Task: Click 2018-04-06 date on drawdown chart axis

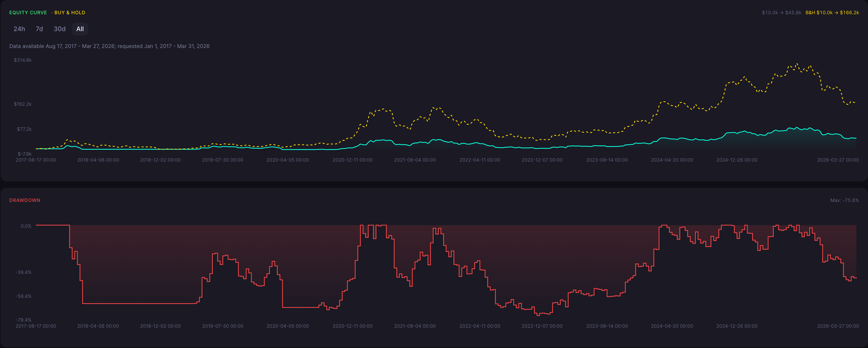Action: [98, 326]
